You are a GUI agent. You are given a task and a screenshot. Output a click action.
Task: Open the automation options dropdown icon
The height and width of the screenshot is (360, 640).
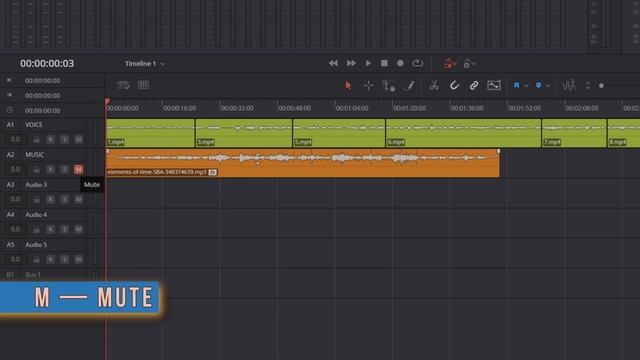[x=469, y=64]
